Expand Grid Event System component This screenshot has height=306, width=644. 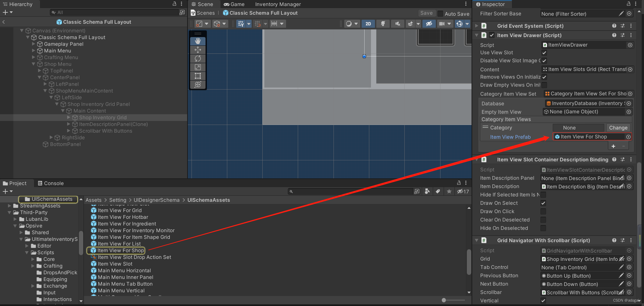coord(477,26)
